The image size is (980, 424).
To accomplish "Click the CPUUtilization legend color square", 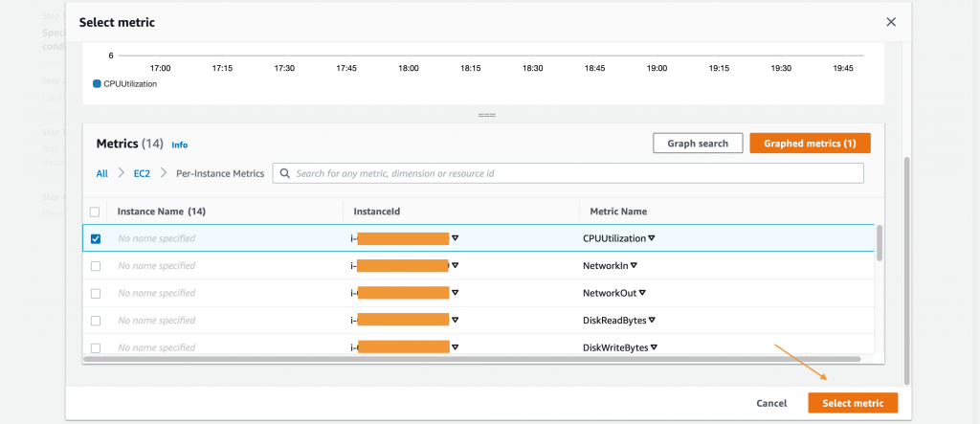I will tap(97, 84).
